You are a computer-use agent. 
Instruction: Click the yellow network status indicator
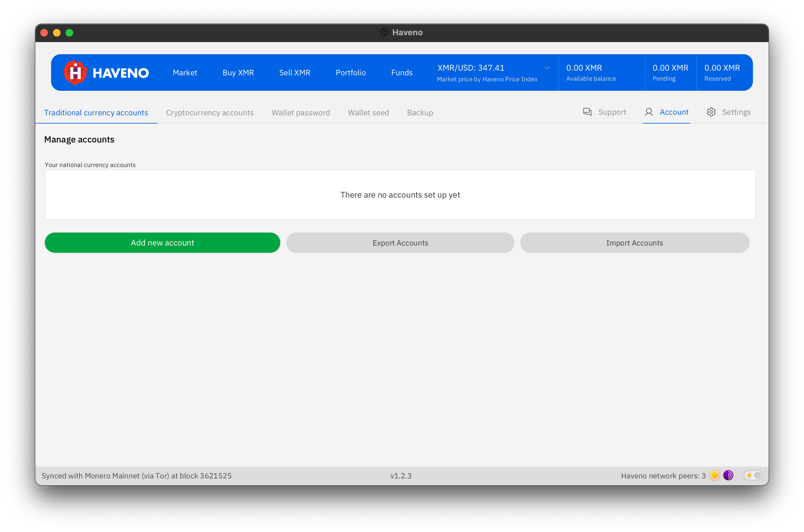pos(714,475)
